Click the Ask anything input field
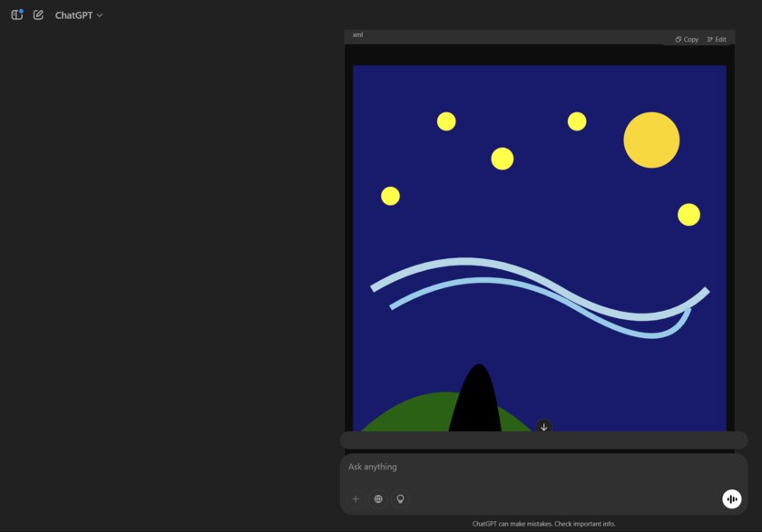The image size is (762, 532). point(535,467)
